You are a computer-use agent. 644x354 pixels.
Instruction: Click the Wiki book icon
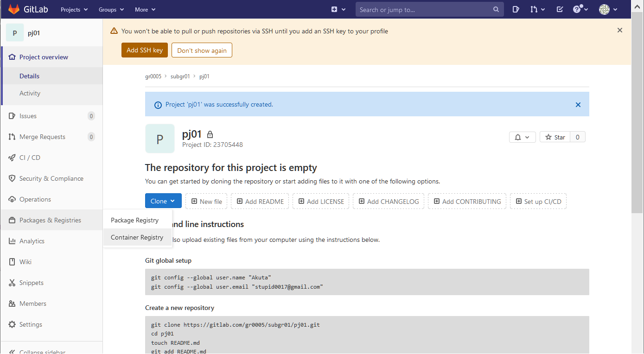point(12,262)
